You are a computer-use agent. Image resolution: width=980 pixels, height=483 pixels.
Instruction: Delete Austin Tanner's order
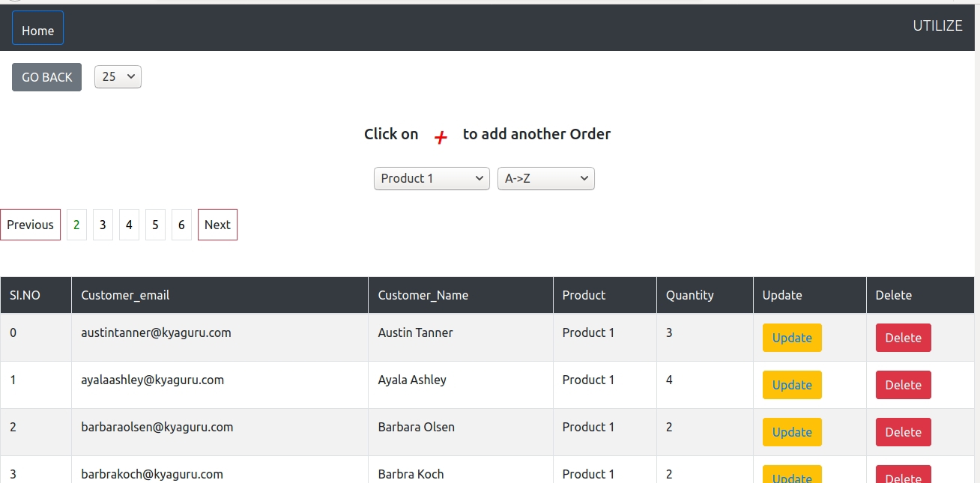click(904, 338)
